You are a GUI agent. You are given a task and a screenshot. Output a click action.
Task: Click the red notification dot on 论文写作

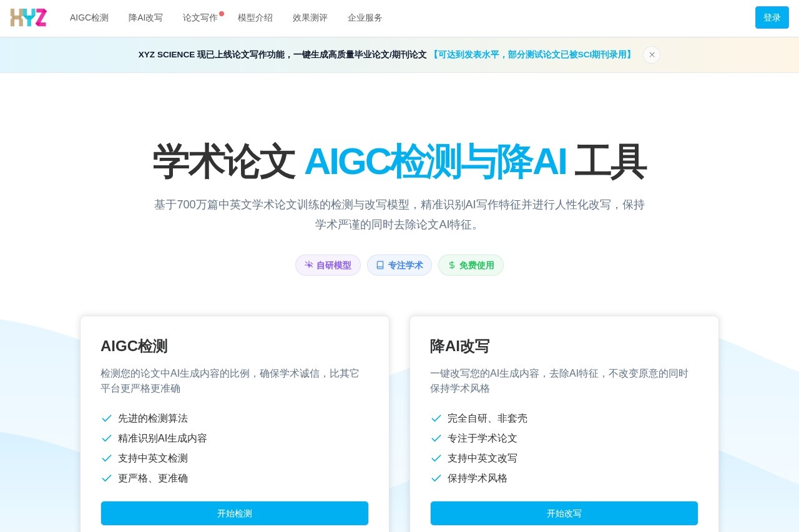pos(222,12)
